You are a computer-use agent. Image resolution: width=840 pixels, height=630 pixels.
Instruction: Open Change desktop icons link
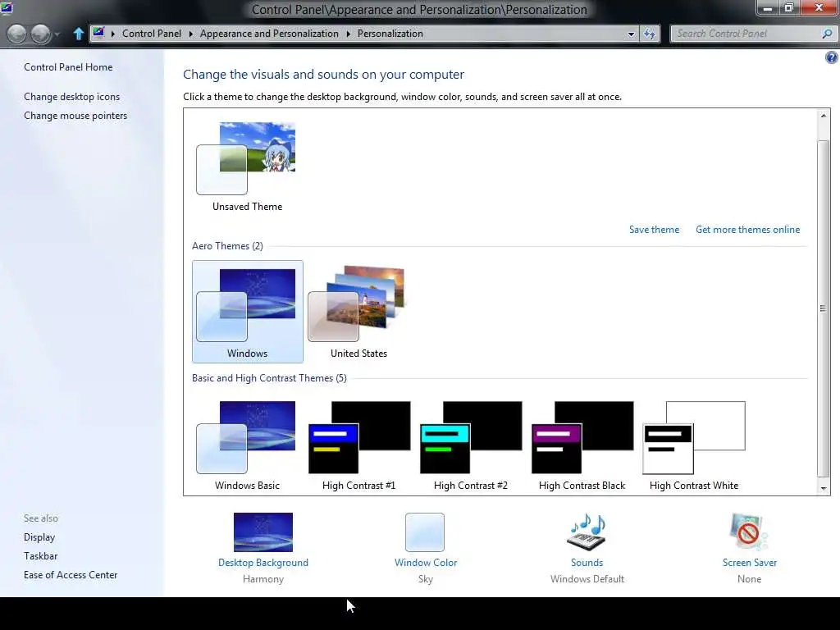click(72, 97)
